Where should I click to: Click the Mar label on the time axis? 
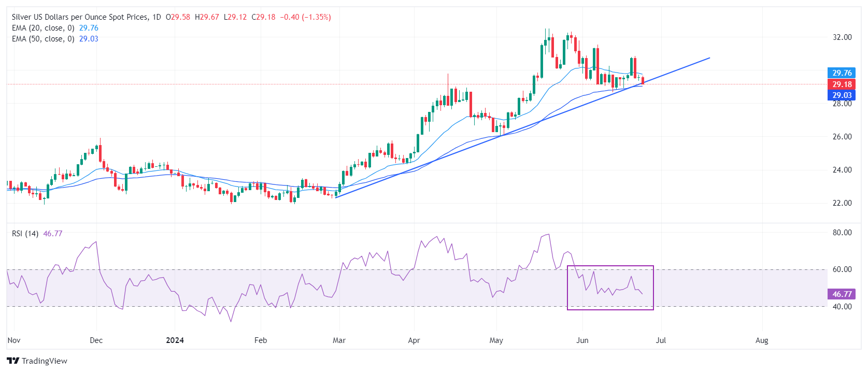(339, 340)
